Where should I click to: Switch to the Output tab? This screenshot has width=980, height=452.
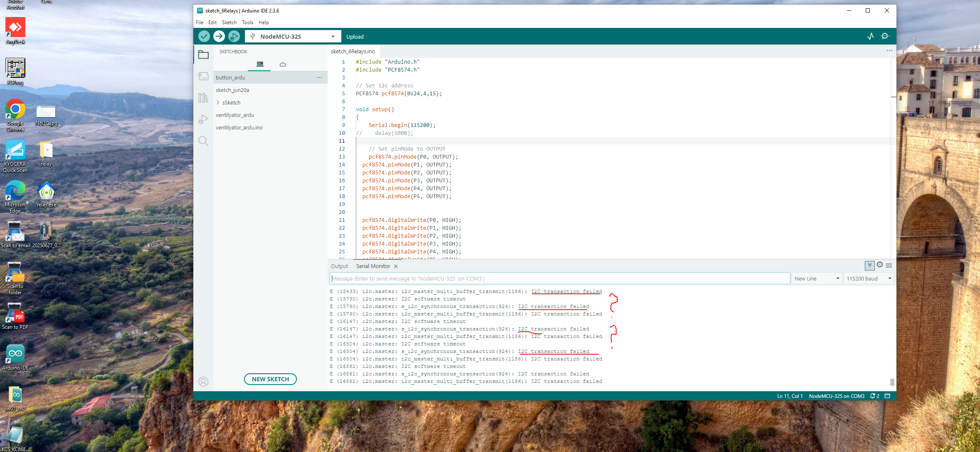tap(339, 266)
